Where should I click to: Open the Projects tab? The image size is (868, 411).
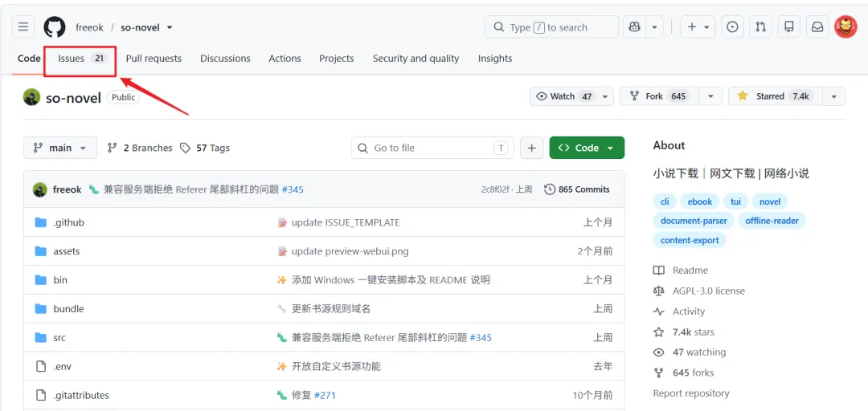[x=337, y=58]
